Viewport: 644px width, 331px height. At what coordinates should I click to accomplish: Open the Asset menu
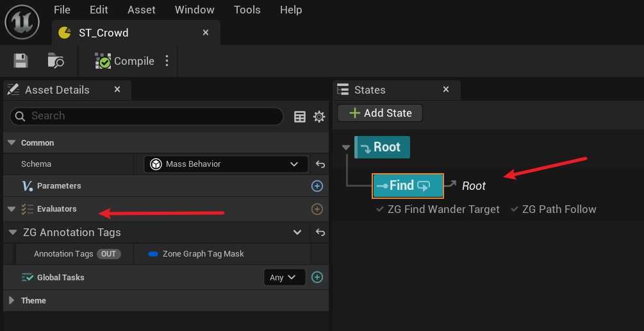click(x=141, y=10)
